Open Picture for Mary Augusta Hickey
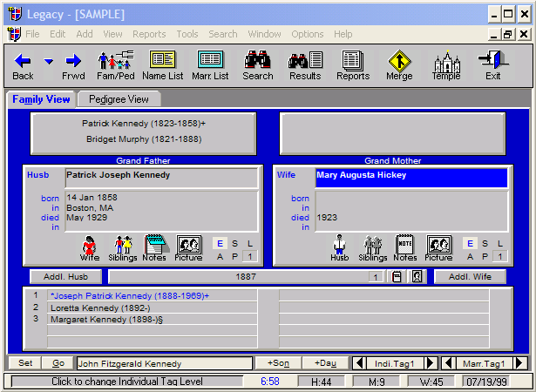Viewport: 536px width, 392px height. [x=439, y=248]
